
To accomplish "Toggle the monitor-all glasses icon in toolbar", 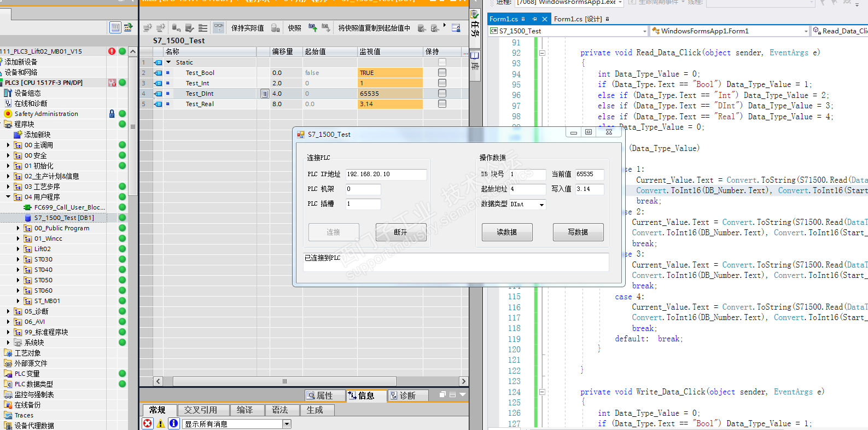I will coord(218,28).
